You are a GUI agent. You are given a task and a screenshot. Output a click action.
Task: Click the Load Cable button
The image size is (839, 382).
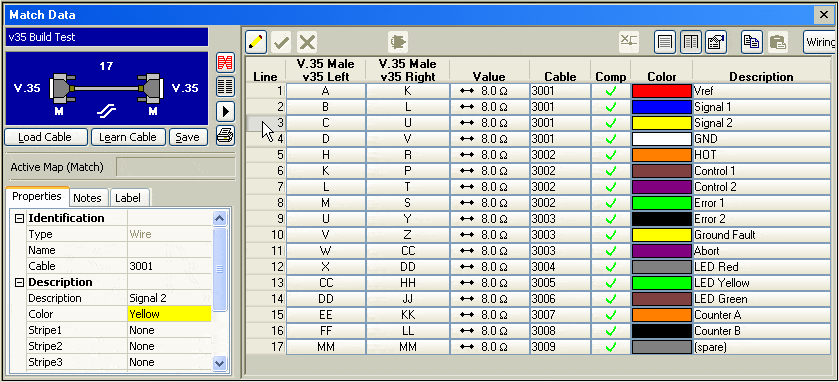click(45, 137)
